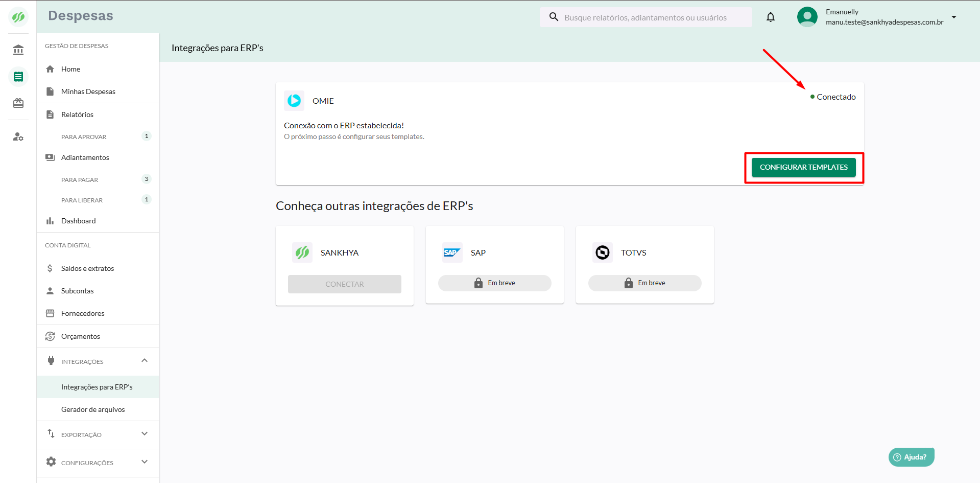Click the heading 'Conheça outras integrações de ERP's'
The width and height of the screenshot is (980, 483).
pos(374,205)
